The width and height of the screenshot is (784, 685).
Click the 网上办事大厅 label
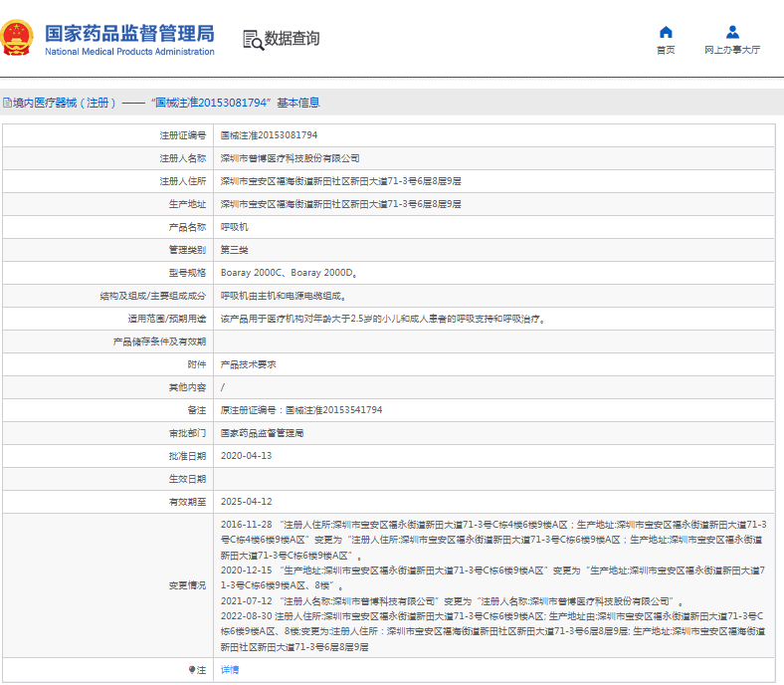tap(732, 50)
